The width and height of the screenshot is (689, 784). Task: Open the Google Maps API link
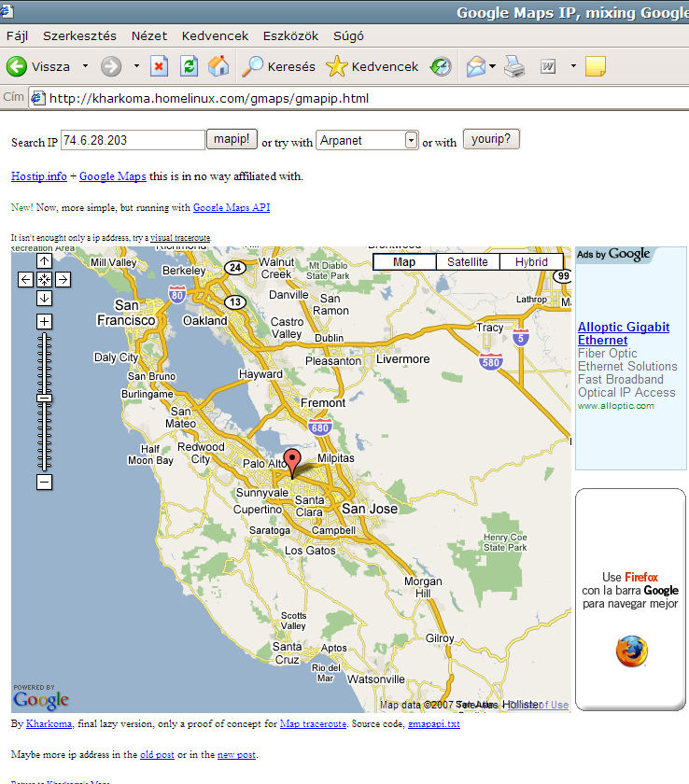tap(231, 207)
